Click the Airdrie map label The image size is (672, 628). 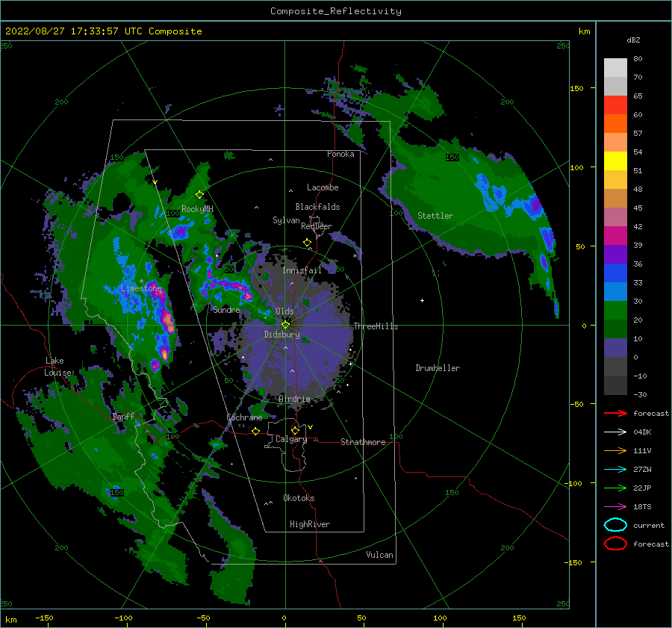294,399
